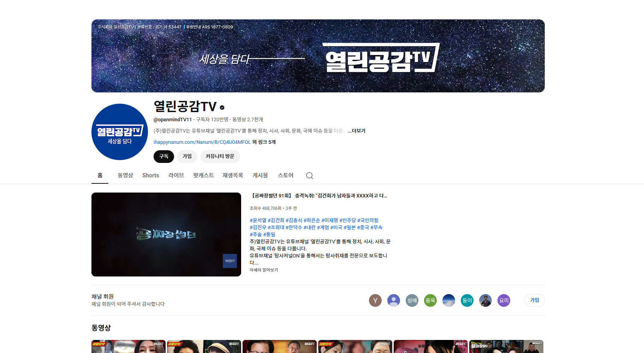The image size is (644, 353).
Task: Expand channel description with '...더보기'
Action: pyautogui.click(x=356, y=131)
